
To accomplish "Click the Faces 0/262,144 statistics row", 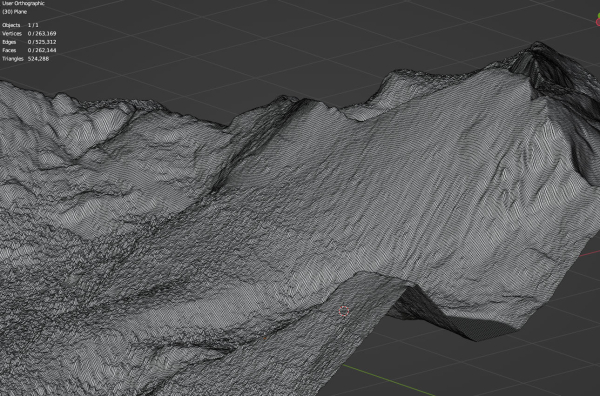I will click(x=29, y=51).
